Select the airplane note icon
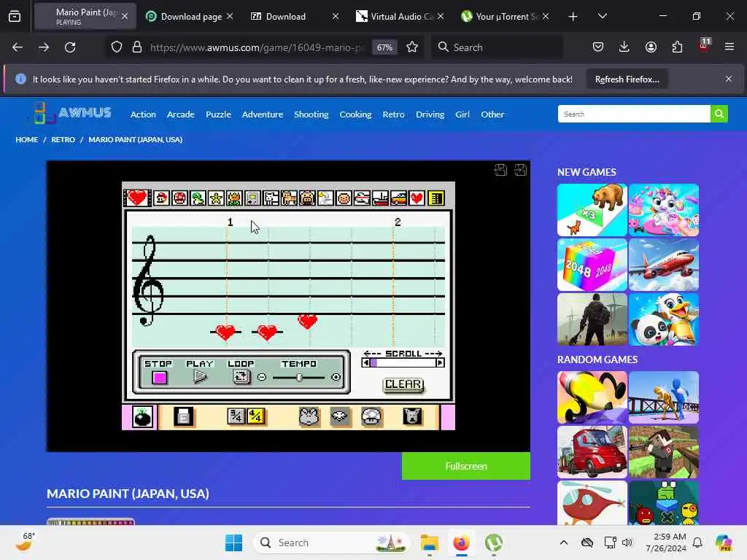 (362, 198)
